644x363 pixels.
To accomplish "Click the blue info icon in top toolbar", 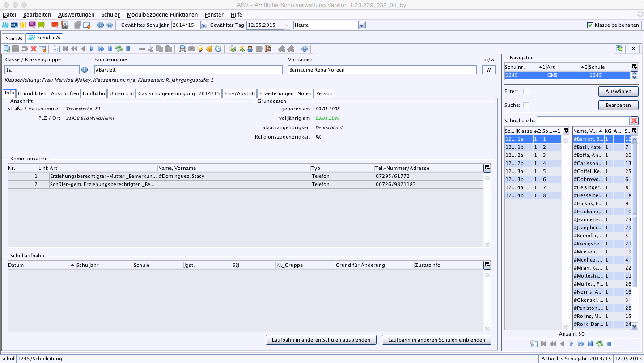I will (101, 25).
